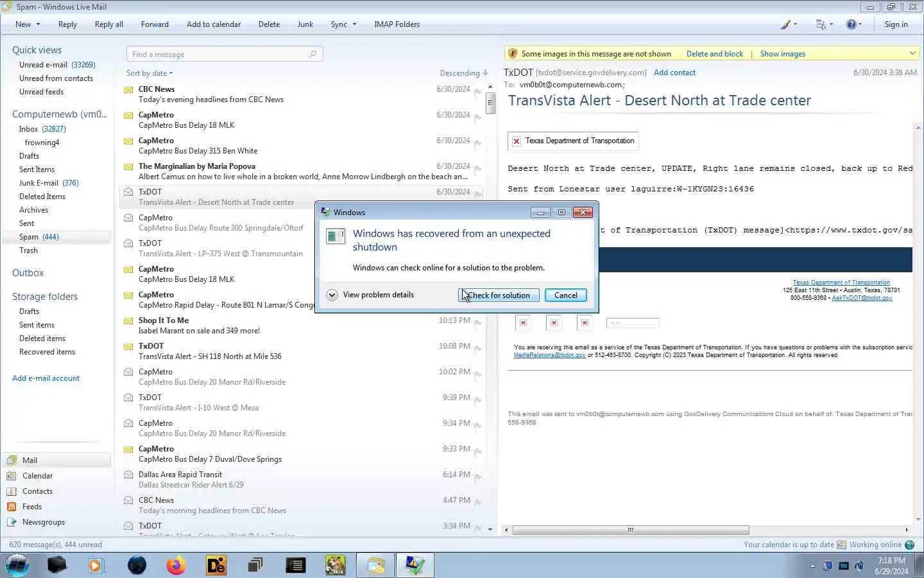The width and height of the screenshot is (924, 578).
Task: Toggle flag on TransVista Alert I-10 West @ Mesa
Action: click(477, 400)
